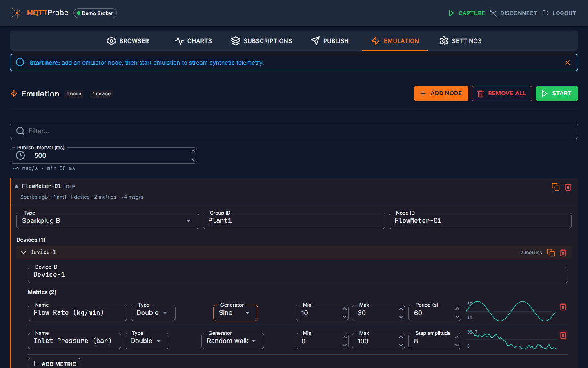Decrease Publish interval with down arrow
The height and width of the screenshot is (368, 588).
[x=193, y=159]
